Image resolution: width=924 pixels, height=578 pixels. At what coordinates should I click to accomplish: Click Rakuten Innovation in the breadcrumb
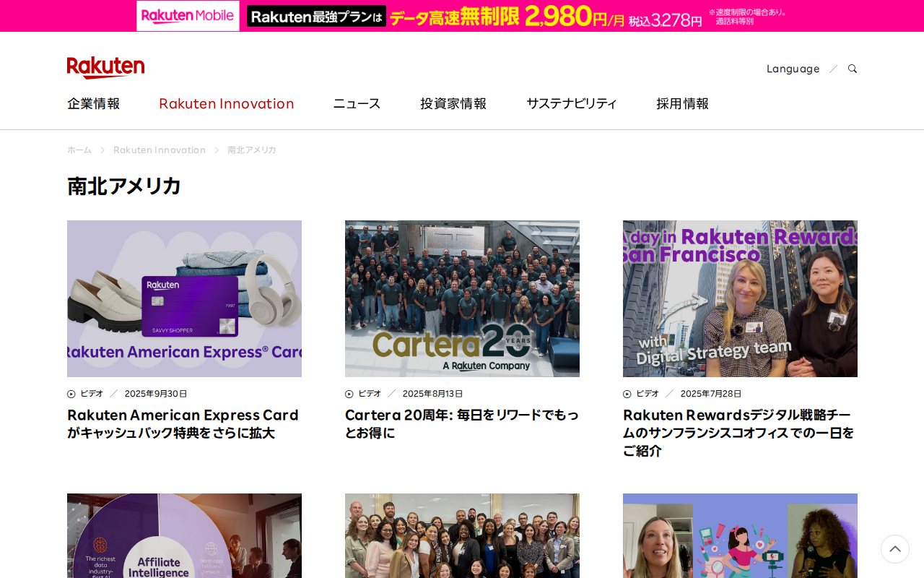(x=160, y=150)
